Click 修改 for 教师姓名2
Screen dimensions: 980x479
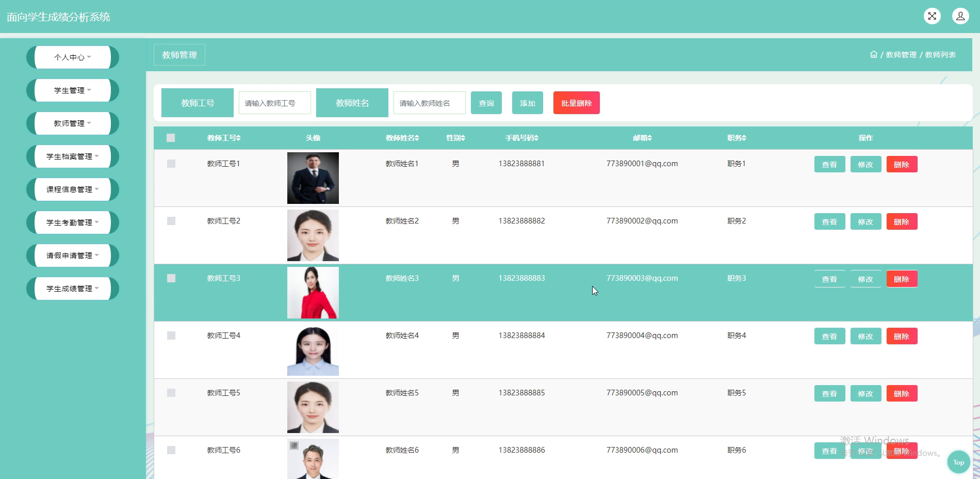pos(865,221)
